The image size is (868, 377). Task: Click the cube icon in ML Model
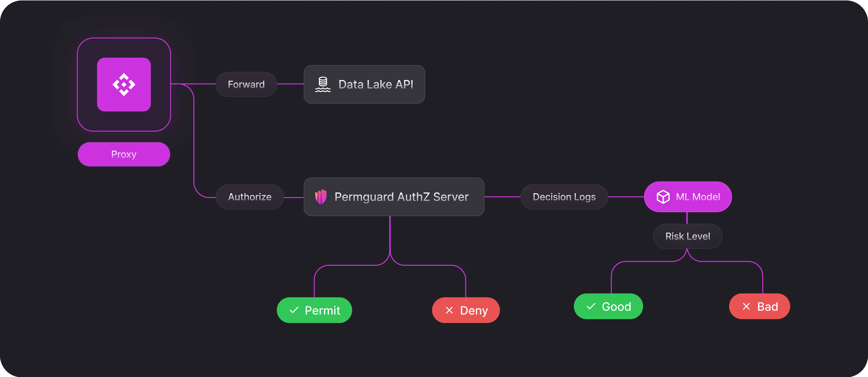pyautogui.click(x=663, y=197)
